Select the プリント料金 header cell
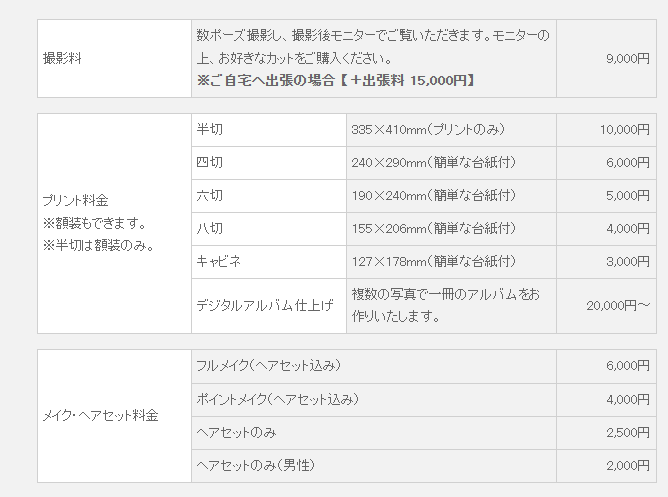The height and width of the screenshot is (497, 668). coord(114,224)
